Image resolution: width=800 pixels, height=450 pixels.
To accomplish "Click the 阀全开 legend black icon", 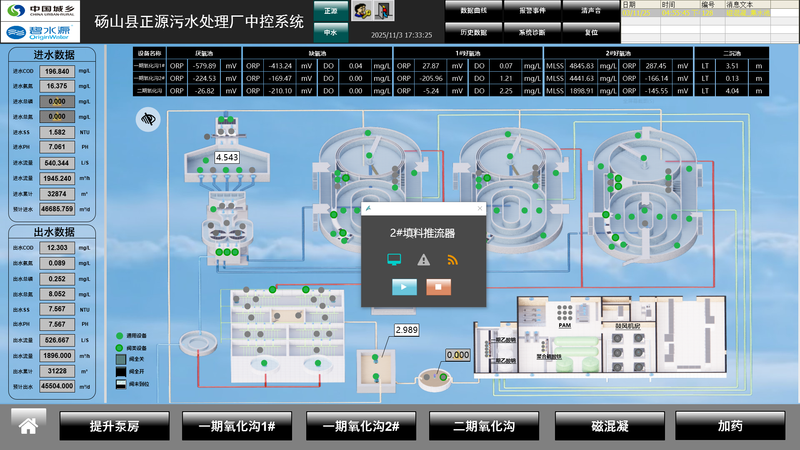I will click(x=120, y=371).
